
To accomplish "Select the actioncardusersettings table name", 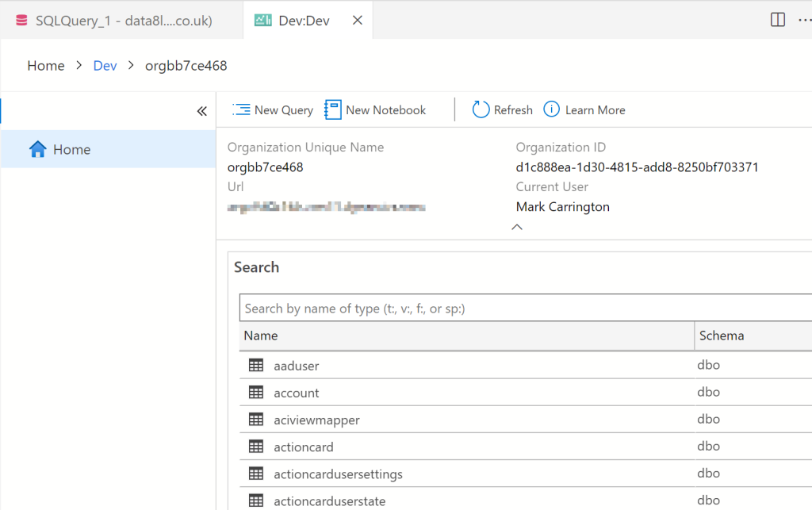I will (338, 474).
